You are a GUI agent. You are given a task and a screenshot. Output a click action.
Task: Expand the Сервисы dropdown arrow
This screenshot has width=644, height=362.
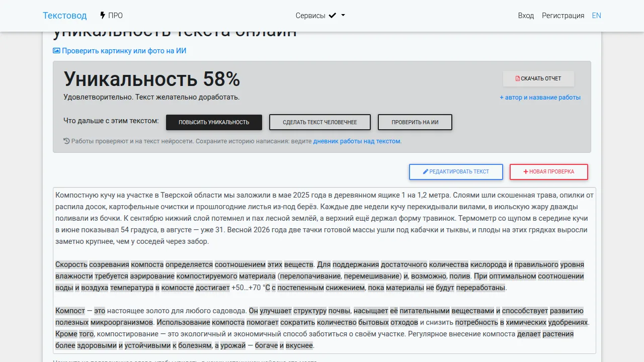[343, 16]
